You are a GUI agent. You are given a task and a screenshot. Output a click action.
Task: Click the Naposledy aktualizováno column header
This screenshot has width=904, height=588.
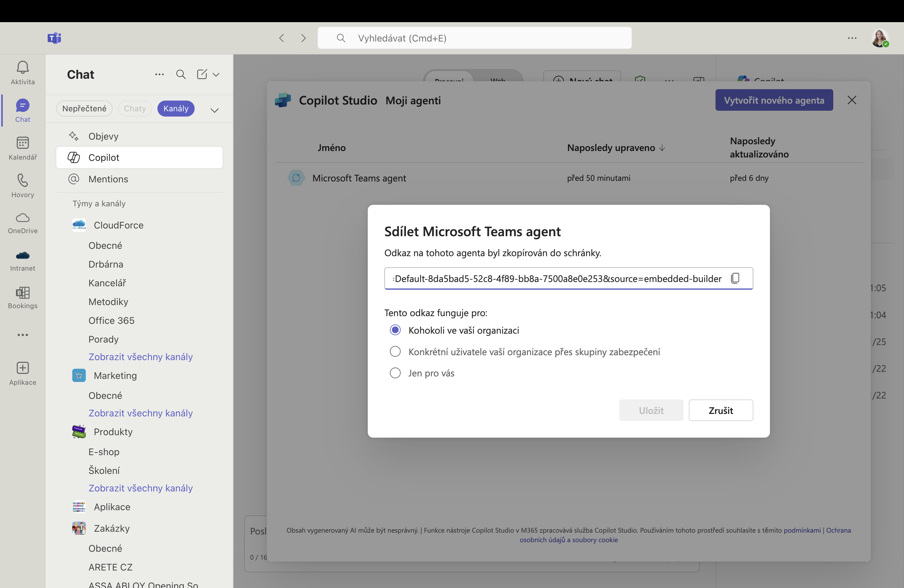click(x=759, y=147)
